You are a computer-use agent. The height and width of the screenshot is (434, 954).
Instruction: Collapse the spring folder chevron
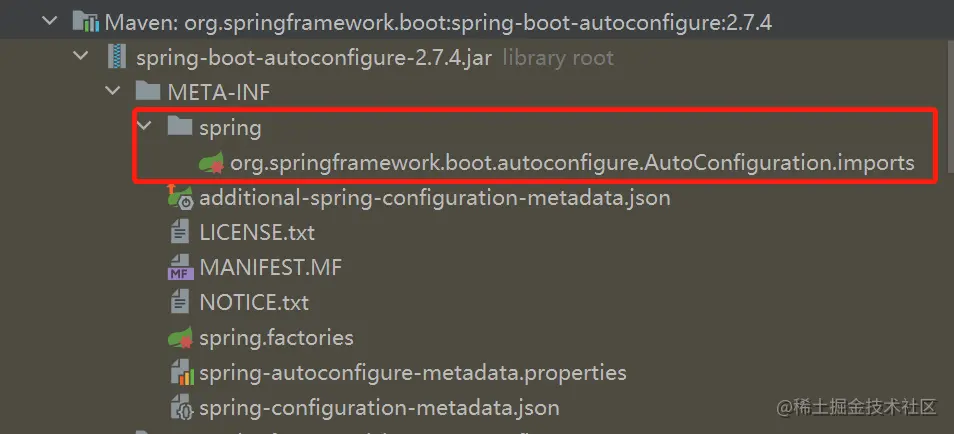(x=146, y=127)
